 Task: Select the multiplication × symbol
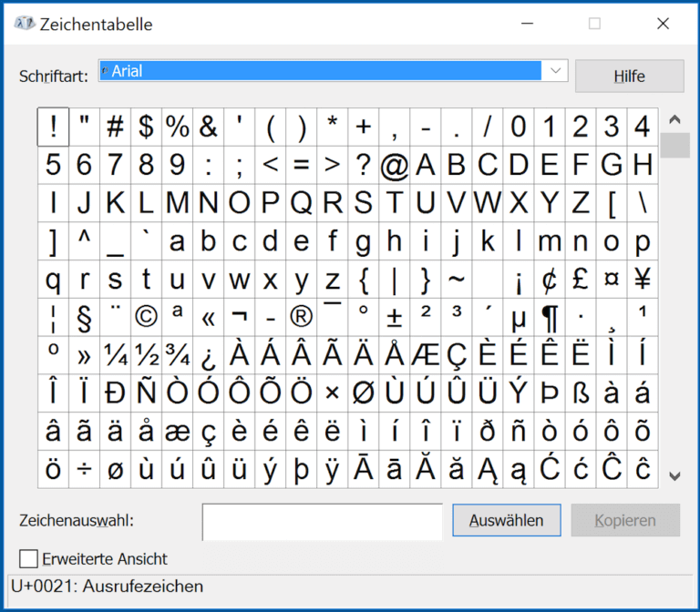click(332, 393)
